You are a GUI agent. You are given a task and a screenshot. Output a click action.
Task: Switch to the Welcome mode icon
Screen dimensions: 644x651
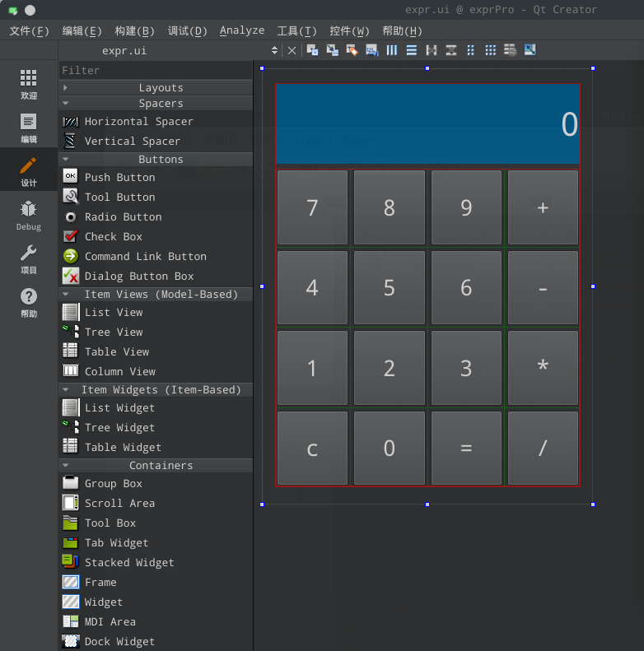click(x=29, y=84)
